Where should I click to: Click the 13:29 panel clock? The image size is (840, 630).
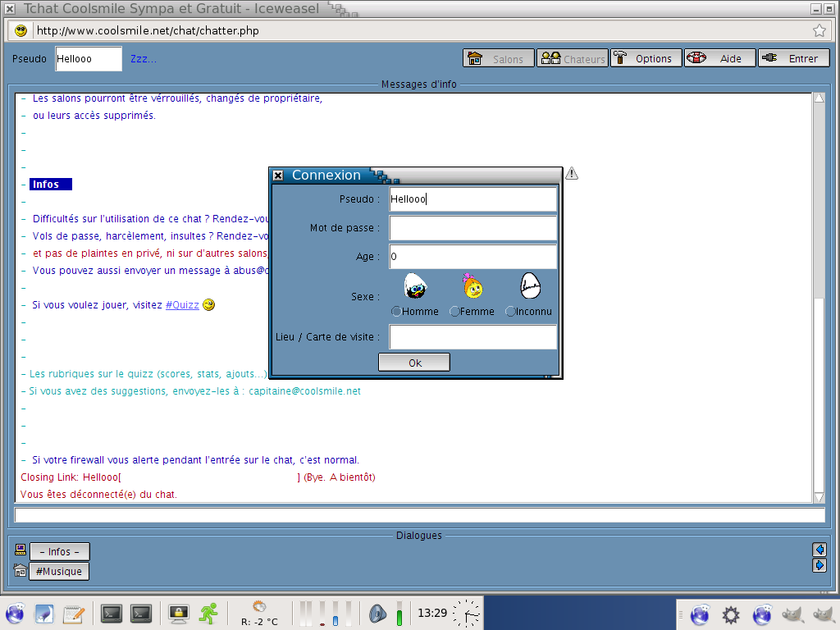click(431, 613)
